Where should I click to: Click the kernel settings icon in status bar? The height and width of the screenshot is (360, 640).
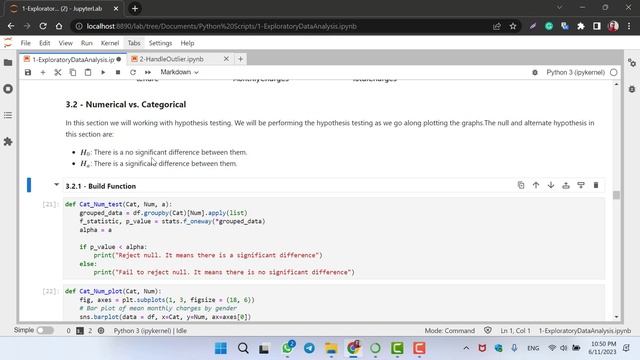(101, 331)
